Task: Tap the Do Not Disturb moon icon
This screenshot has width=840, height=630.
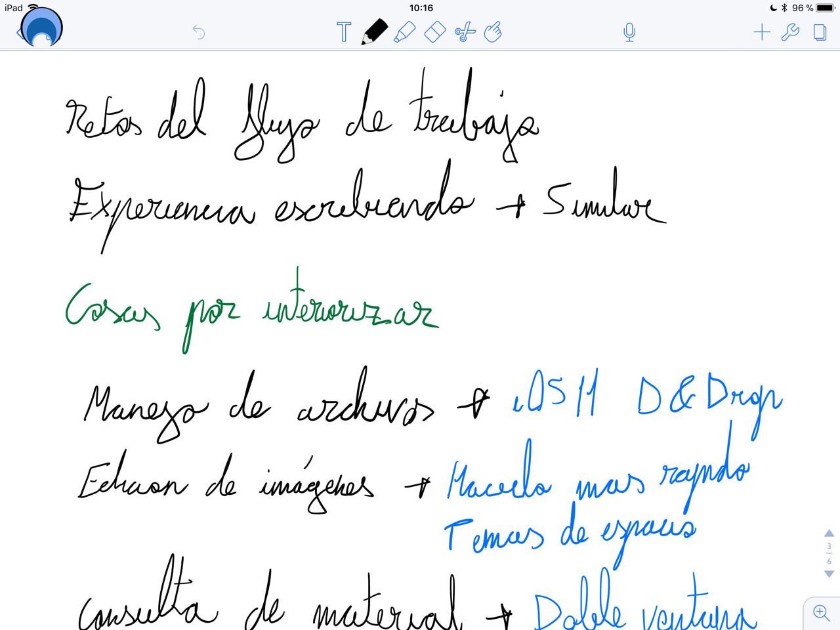Action: pyautogui.click(x=773, y=8)
